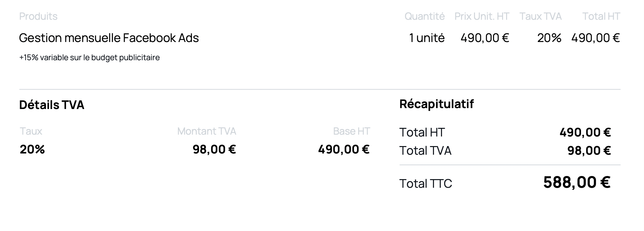Click the 20% rate in the product row

coord(549,38)
